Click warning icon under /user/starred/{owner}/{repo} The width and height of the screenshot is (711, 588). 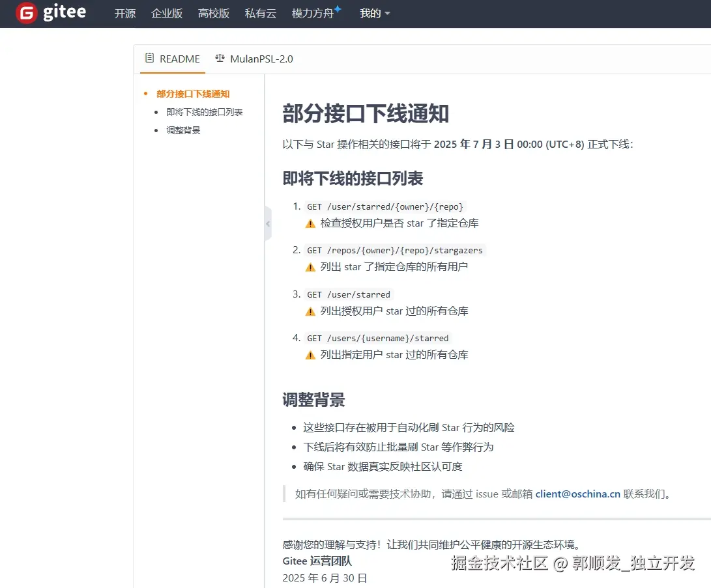311,223
